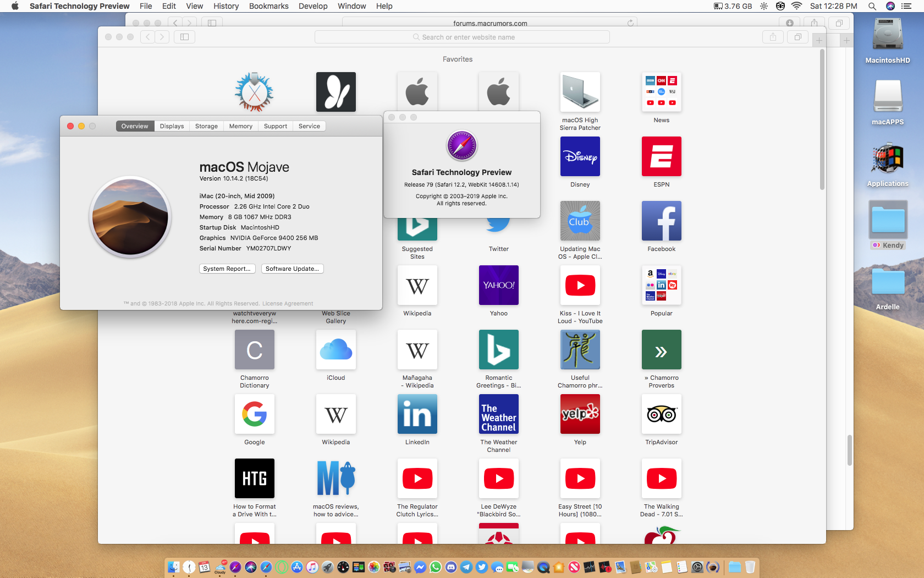924x578 pixels.
Task: Open WhatsApp from the Dock
Action: point(436,567)
